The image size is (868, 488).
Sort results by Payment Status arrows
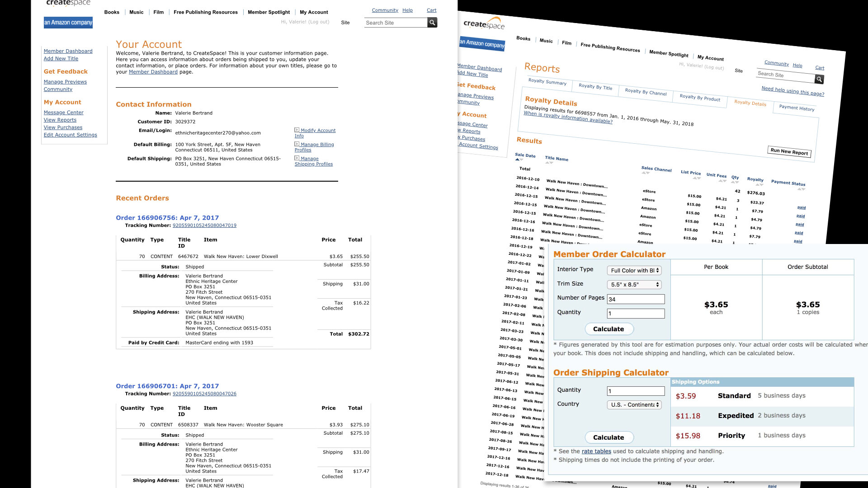click(x=801, y=189)
